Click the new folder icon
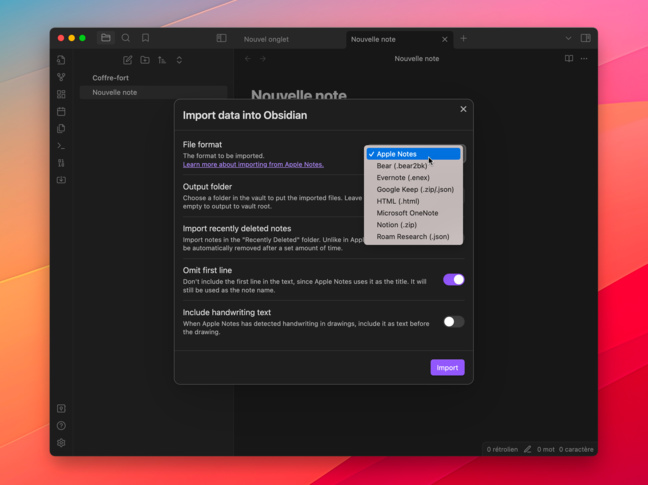 (x=145, y=60)
